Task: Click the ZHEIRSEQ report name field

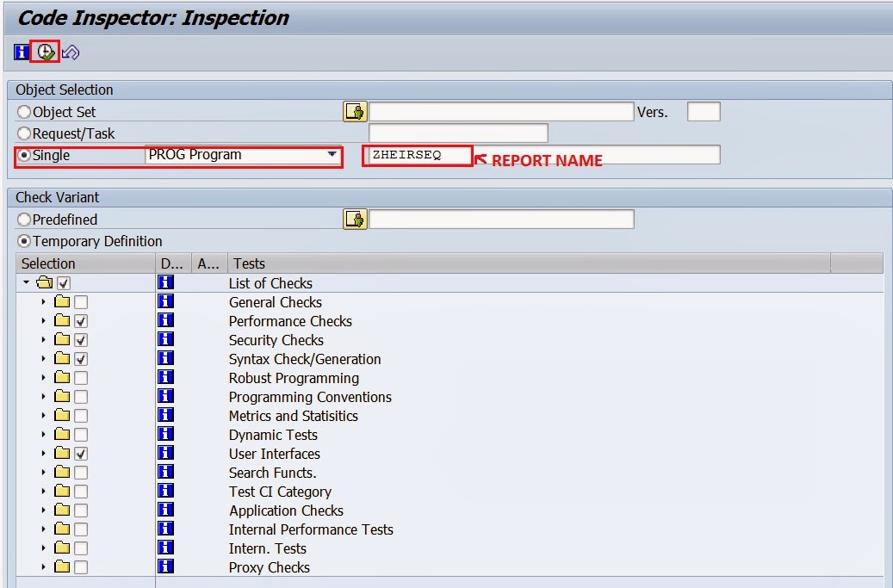Action: point(418,154)
